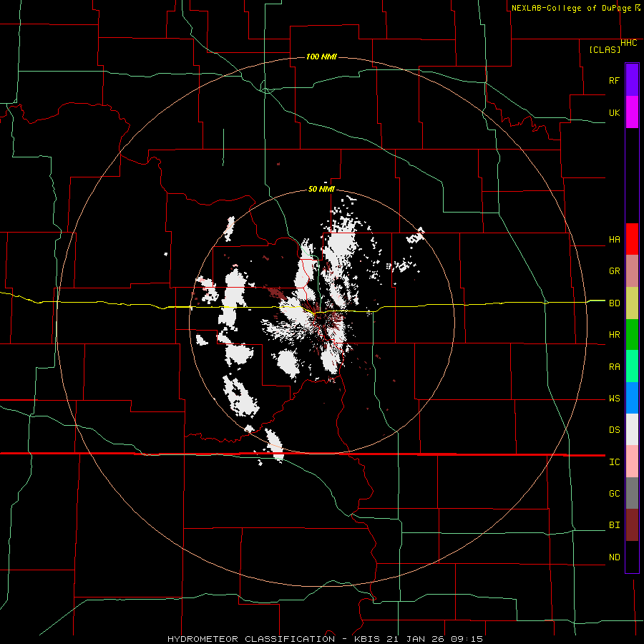This screenshot has width=644, height=644.
Task: Click the BI legend label
Action: tap(614, 525)
